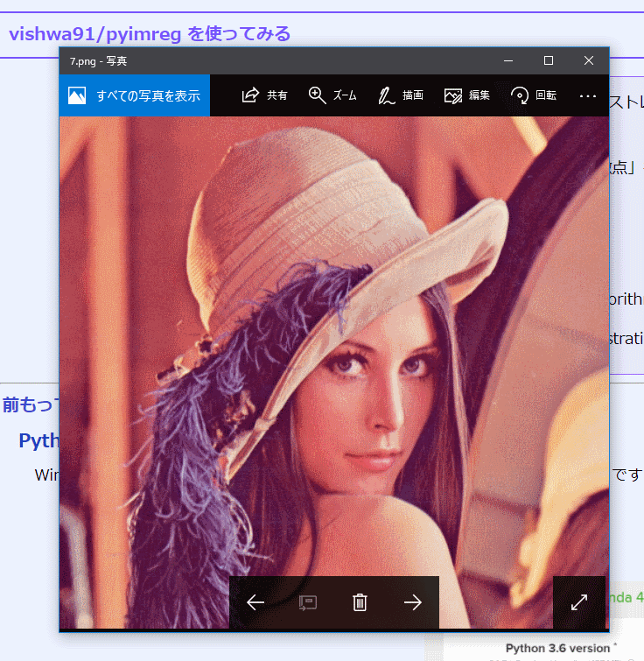Expand the more options ellipsis menu
The width and height of the screenshot is (644, 661).
click(x=588, y=95)
